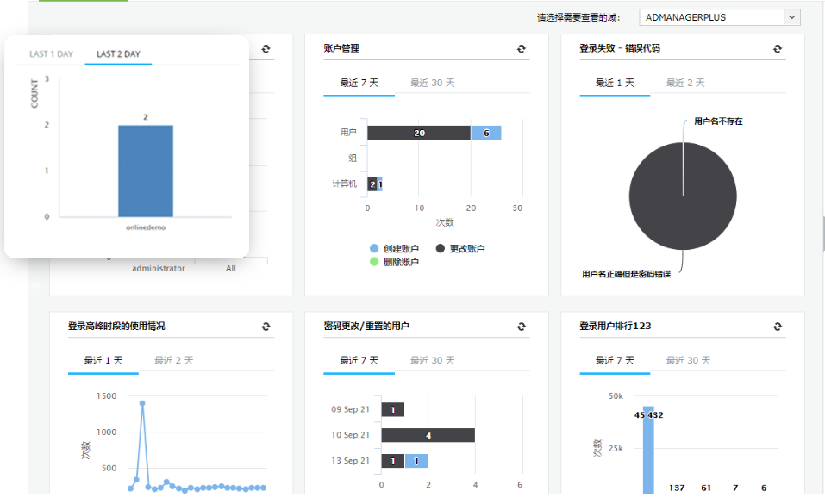Click the login failure pie chart
The image size is (825, 504).
tap(683, 196)
